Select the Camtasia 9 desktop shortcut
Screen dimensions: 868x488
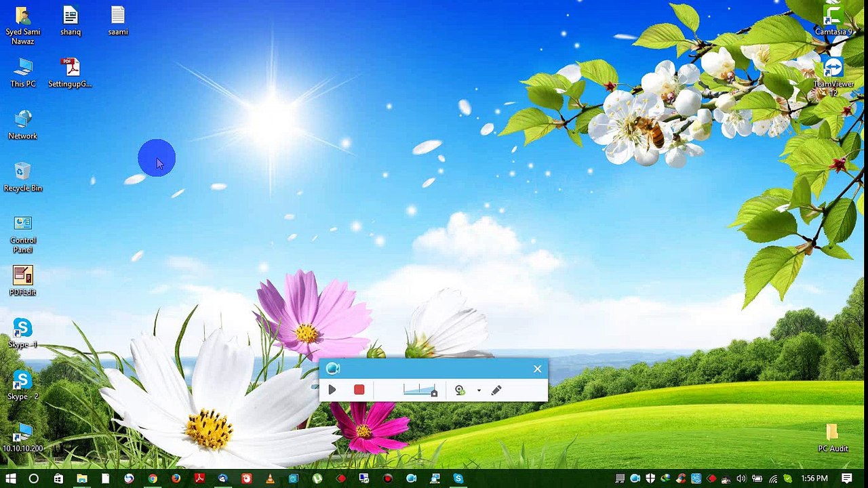tap(833, 21)
